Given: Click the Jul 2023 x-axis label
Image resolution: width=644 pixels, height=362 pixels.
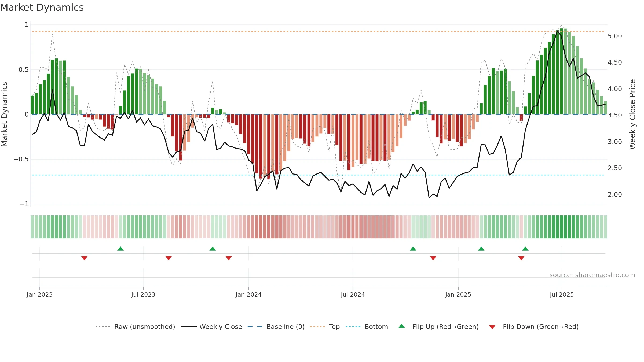Looking at the screenshot, I should click(143, 294).
